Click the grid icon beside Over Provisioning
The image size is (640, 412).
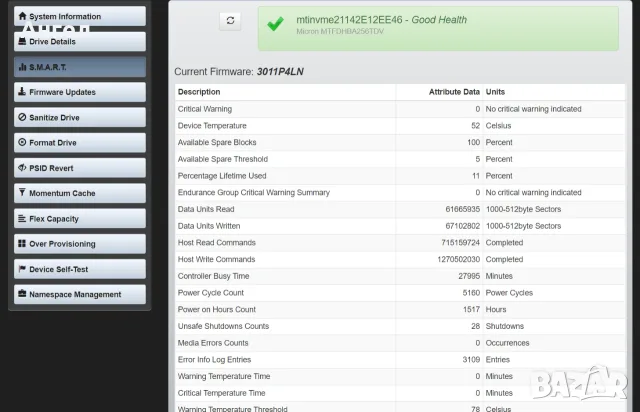(22, 243)
